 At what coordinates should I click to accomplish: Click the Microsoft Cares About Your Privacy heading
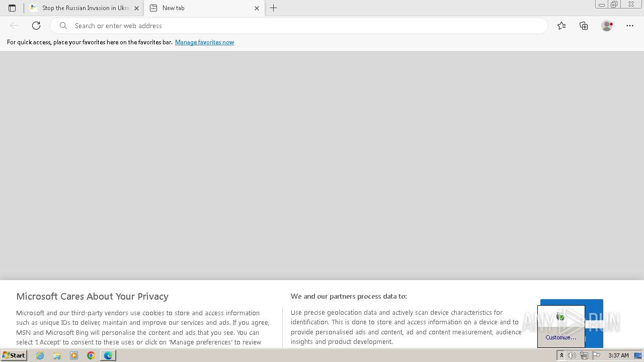pyautogui.click(x=92, y=296)
